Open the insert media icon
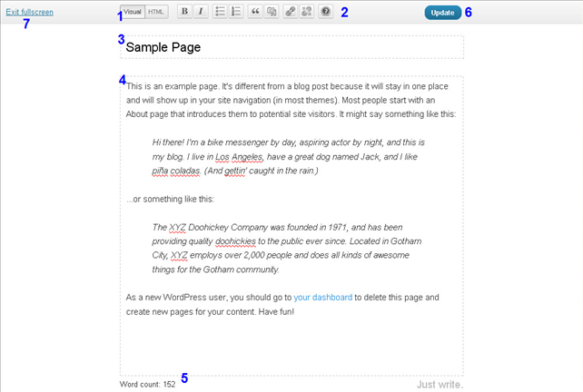The image size is (583, 392). tap(272, 12)
